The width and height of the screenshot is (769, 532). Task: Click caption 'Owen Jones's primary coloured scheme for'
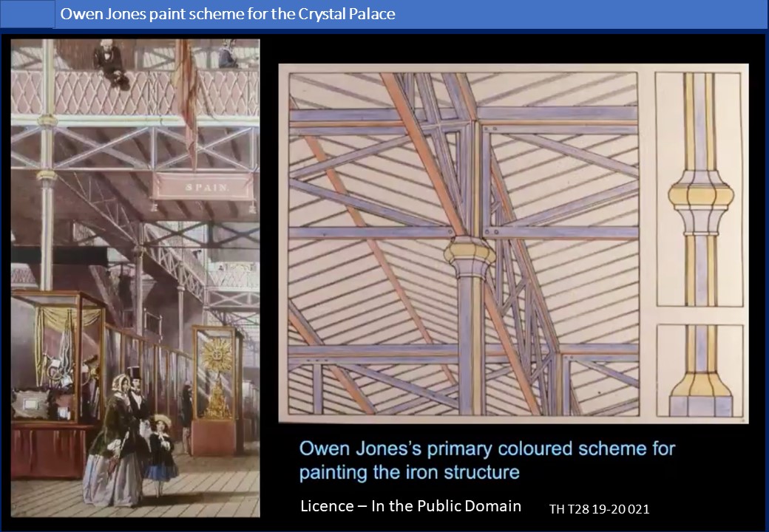point(487,449)
